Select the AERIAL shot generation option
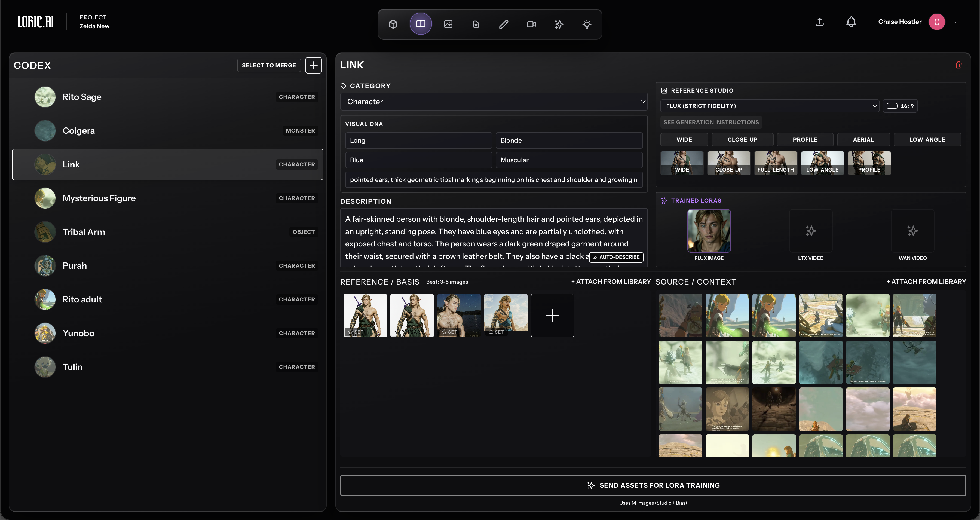This screenshot has height=520, width=980. 863,140
